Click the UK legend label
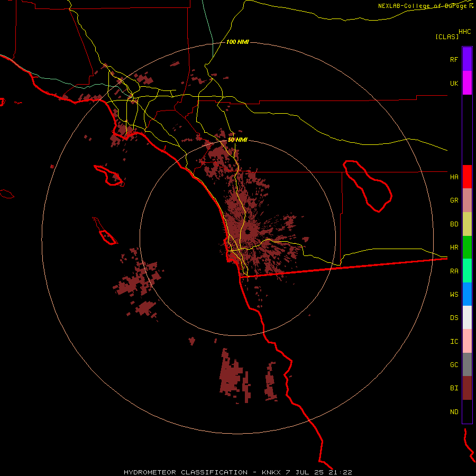The height and width of the screenshot is (476, 476). point(454,84)
